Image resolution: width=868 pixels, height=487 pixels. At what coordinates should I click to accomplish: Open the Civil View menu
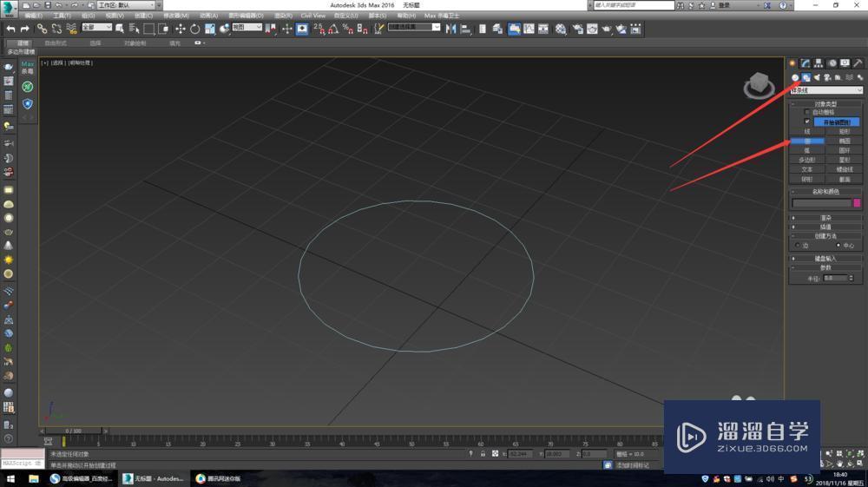tap(312, 16)
